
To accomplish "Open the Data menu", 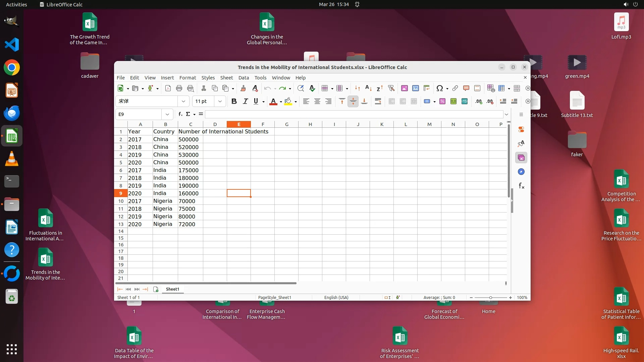I will click(244, 77).
